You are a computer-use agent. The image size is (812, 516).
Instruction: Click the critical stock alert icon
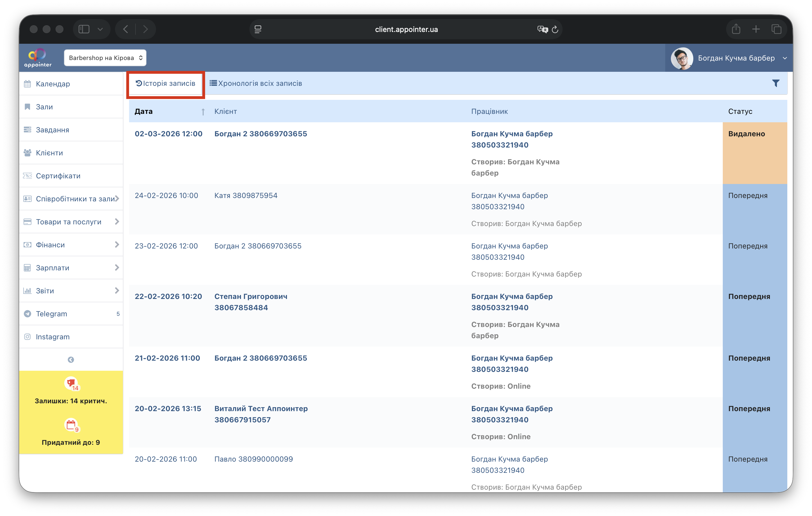[71, 383]
